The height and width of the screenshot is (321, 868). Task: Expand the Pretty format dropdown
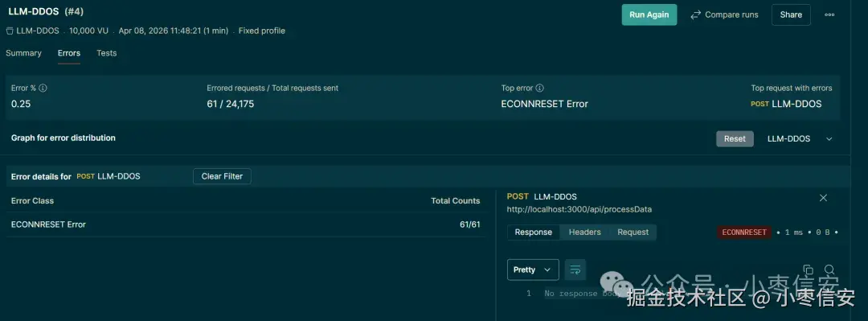[533, 270]
